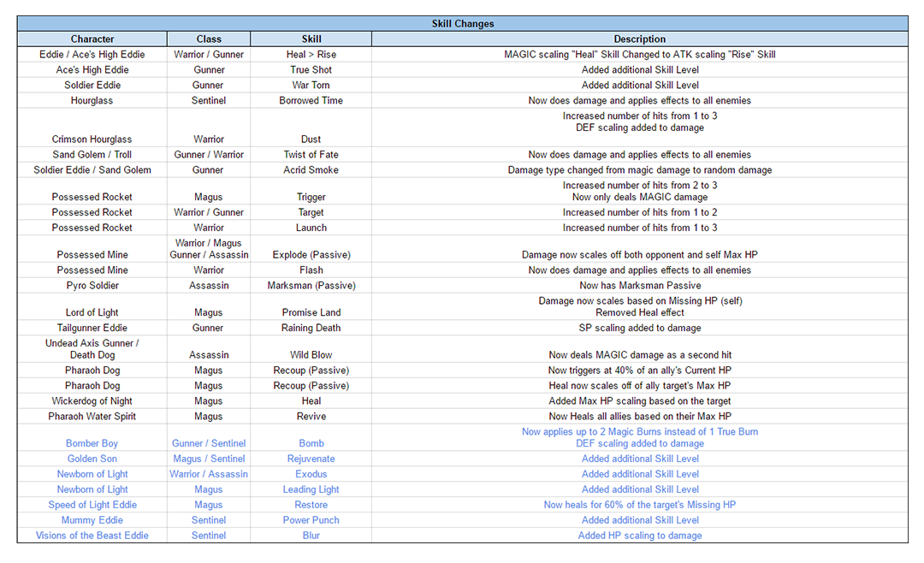The width and height of the screenshot is (924, 563).
Task: Click the Borrowed Time skill cell
Action: coord(311,101)
